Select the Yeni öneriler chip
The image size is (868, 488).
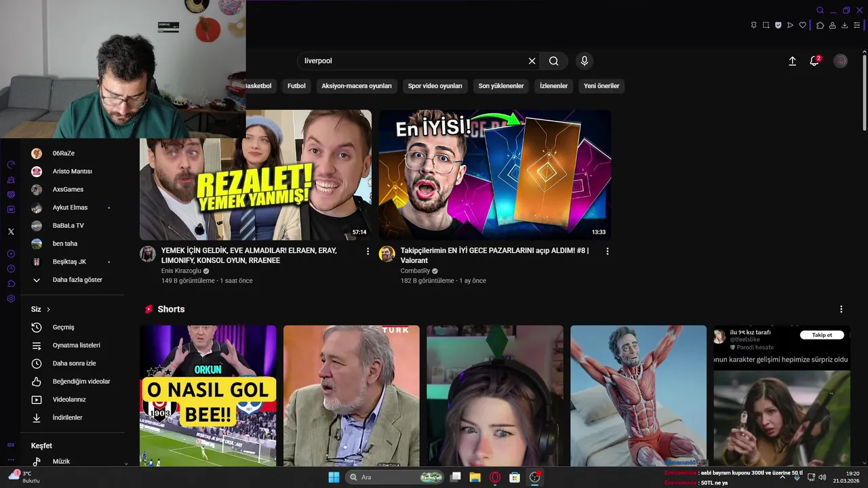601,86
